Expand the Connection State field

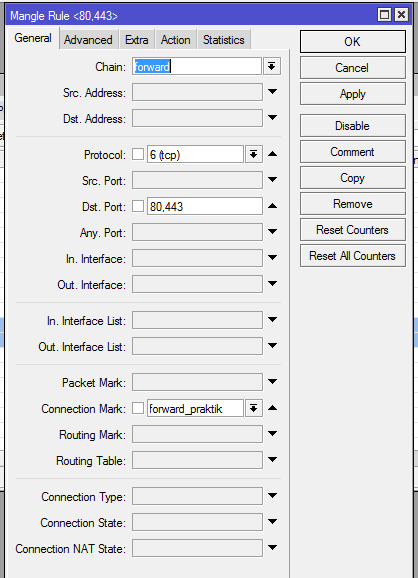tap(272, 521)
